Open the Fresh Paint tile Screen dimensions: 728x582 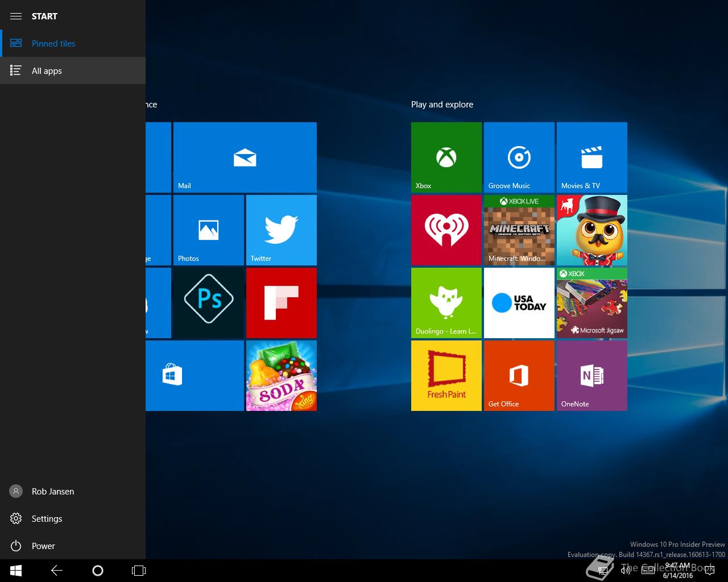446,376
